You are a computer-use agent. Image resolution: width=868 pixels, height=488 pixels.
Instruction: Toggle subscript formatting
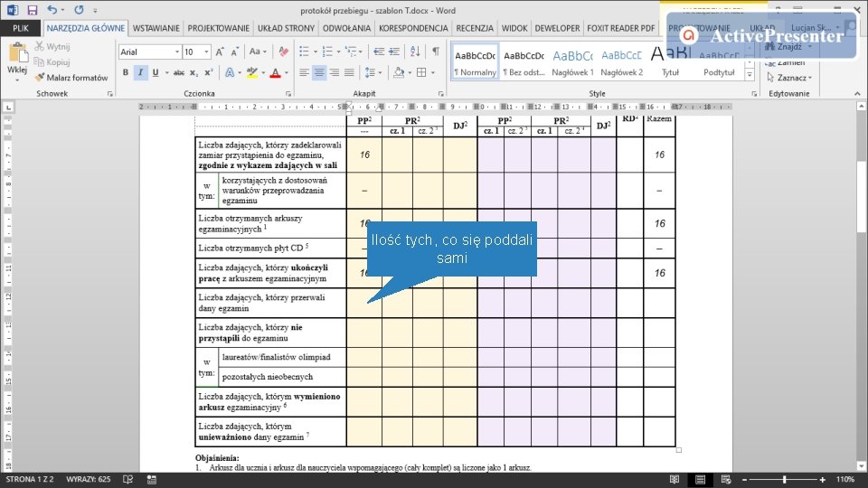(193, 72)
